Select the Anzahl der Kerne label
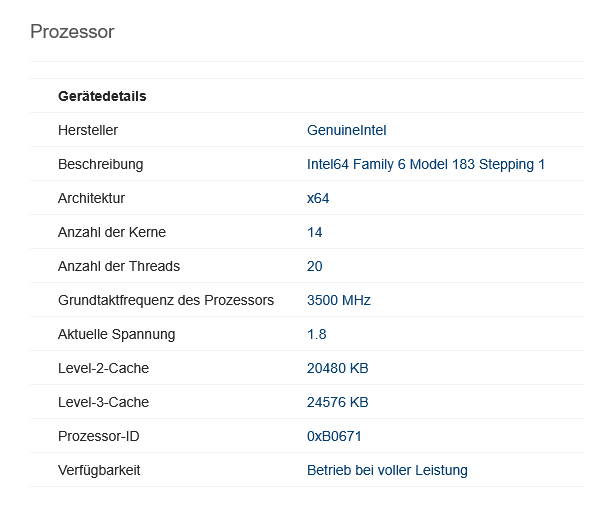 point(112,232)
